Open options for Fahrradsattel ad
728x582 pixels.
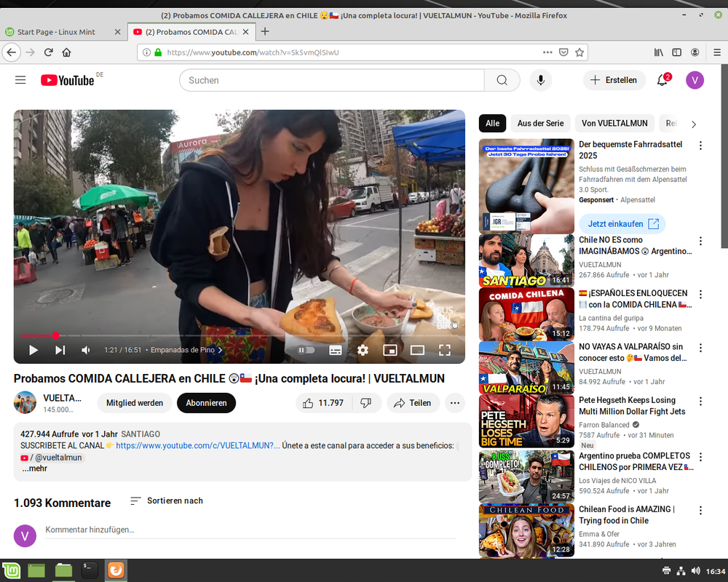pyautogui.click(x=700, y=145)
